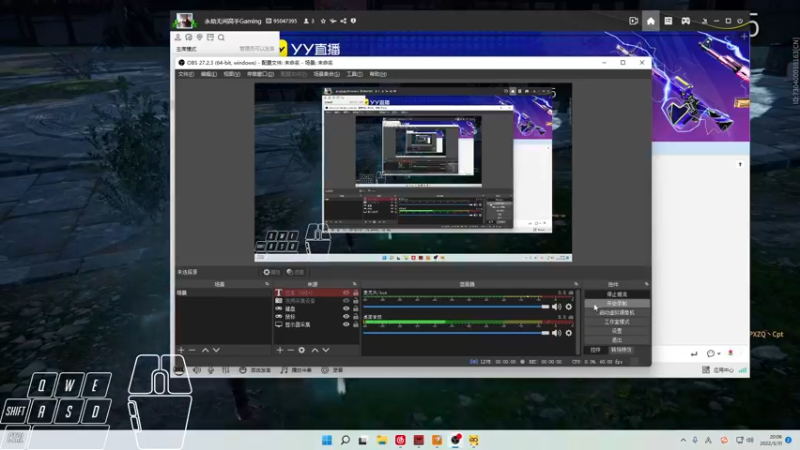This screenshot has width=800, height=450.
Task: Select the scene entry in the scenes list
Action: click(x=223, y=293)
